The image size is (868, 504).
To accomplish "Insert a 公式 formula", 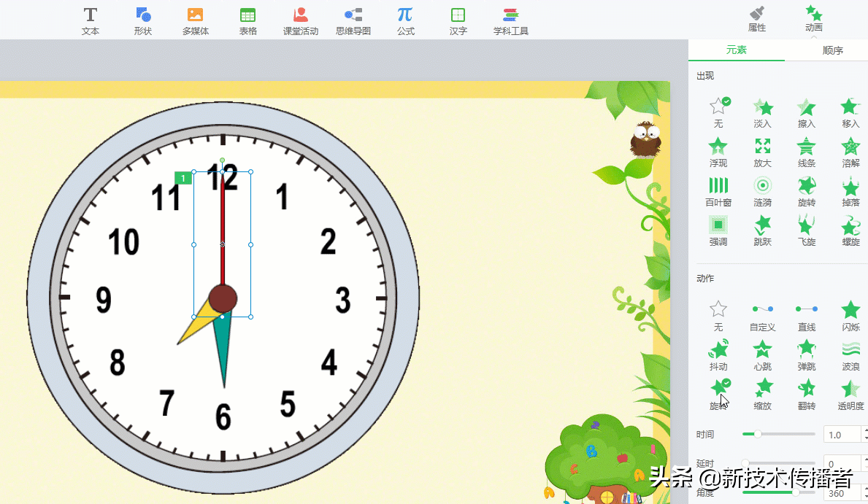I will 406,21.
